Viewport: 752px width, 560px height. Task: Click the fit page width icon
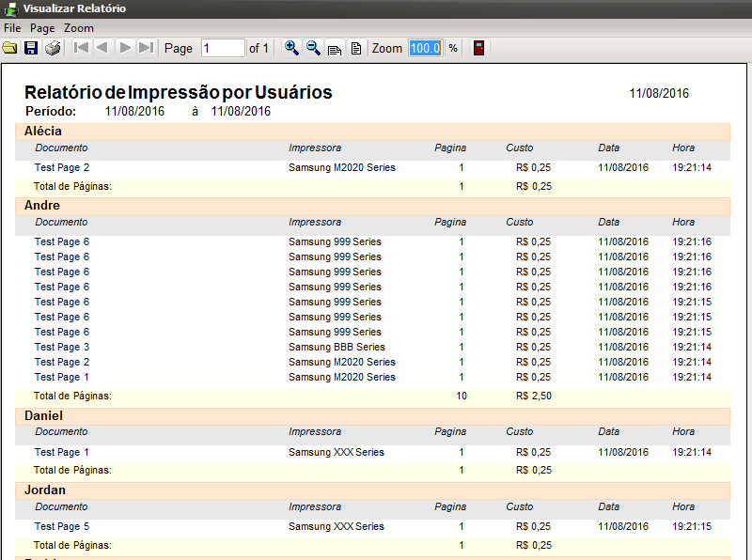point(335,48)
